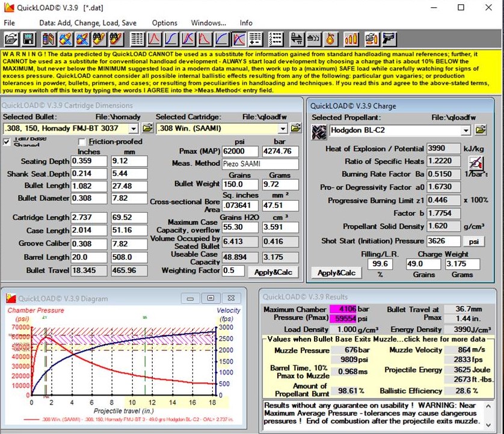Expand the Selected Bullet dropdown
Screen dimensions: 504x434
pos(134,128)
